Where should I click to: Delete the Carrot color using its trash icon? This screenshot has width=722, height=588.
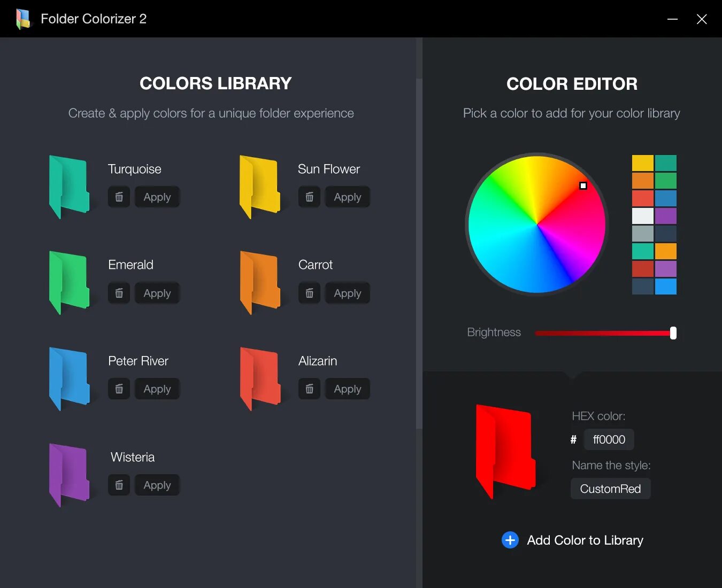pos(309,293)
